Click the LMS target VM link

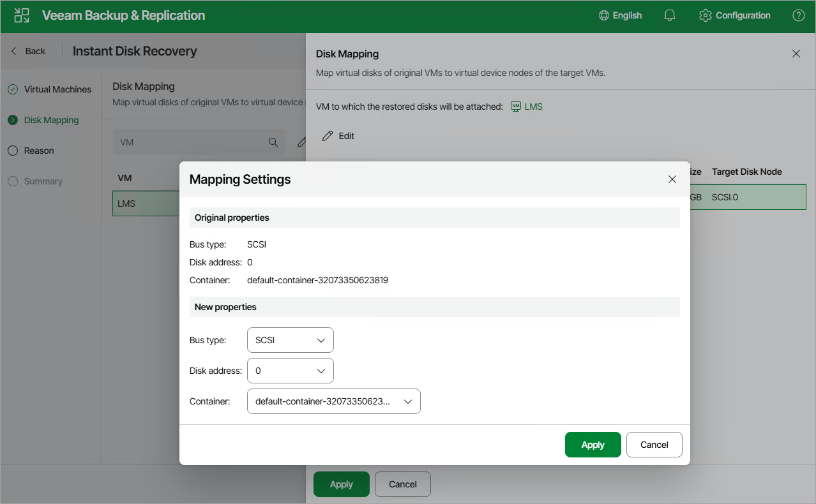[x=527, y=107]
